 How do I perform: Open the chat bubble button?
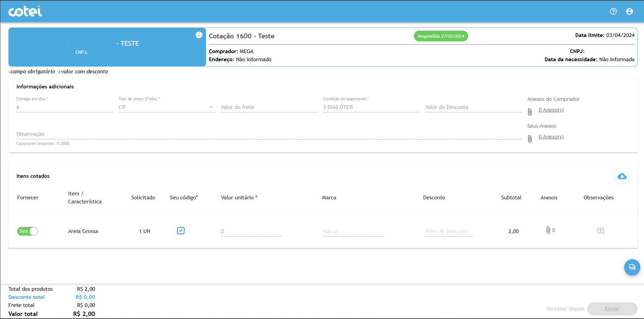click(632, 267)
